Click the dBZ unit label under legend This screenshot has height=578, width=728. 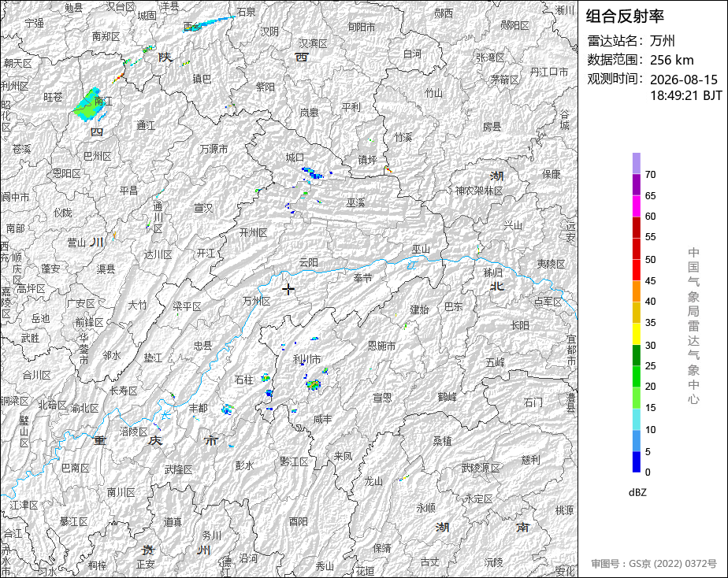(x=637, y=493)
